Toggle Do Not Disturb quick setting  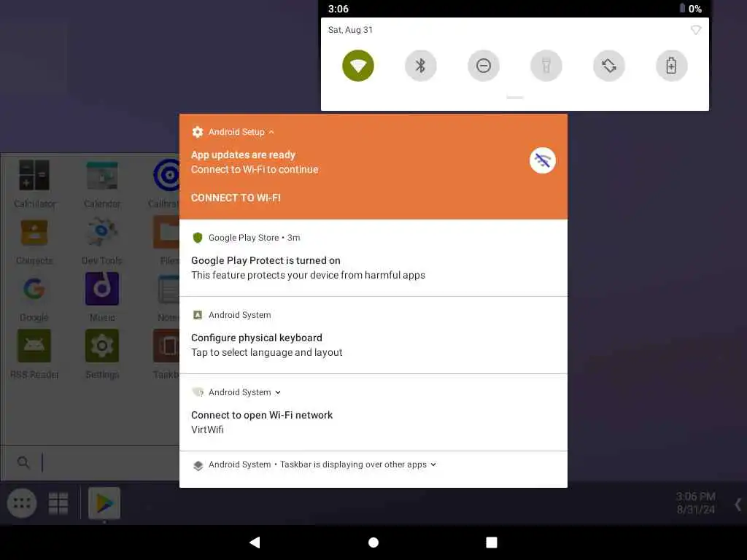click(x=484, y=66)
